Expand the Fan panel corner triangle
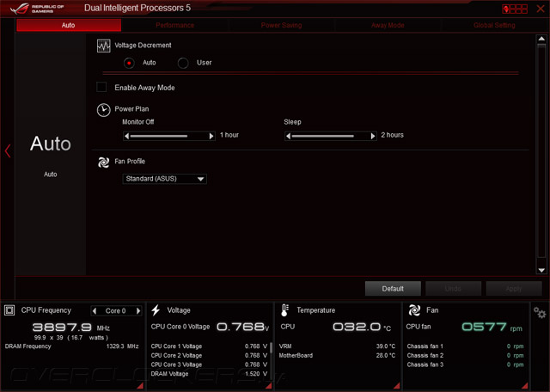 point(524,386)
